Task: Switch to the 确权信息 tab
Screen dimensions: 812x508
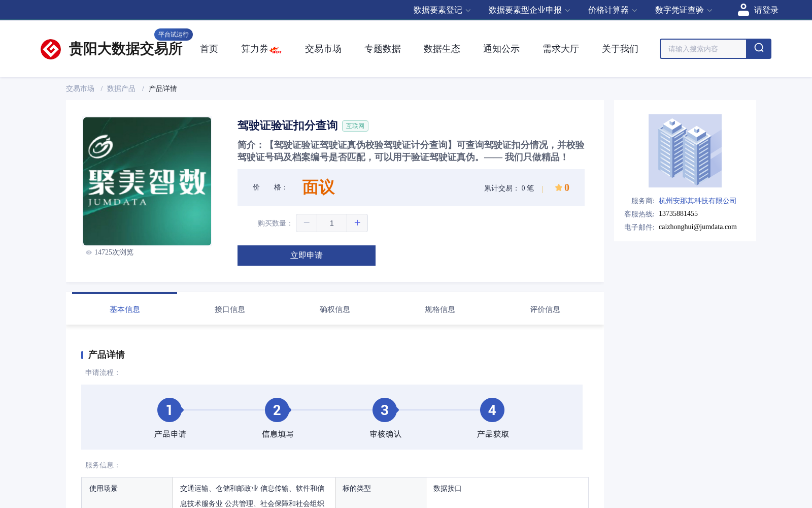Action: pyautogui.click(x=335, y=309)
